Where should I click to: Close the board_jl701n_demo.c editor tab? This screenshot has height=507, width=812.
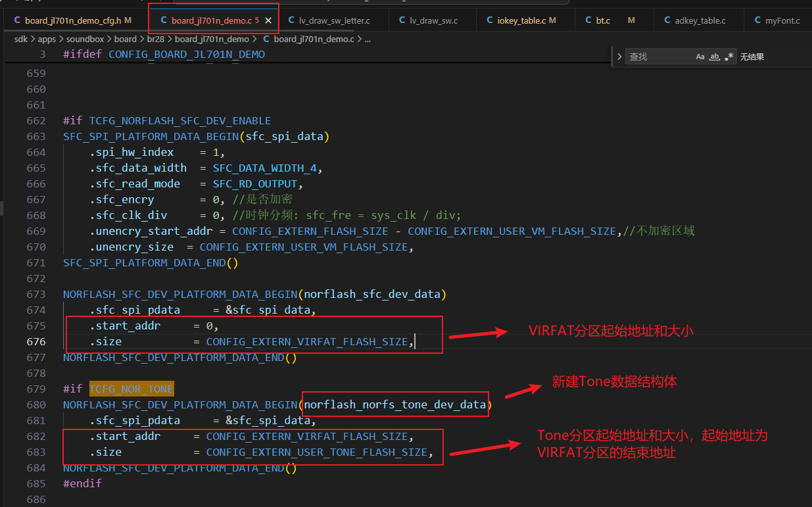pyautogui.click(x=268, y=21)
